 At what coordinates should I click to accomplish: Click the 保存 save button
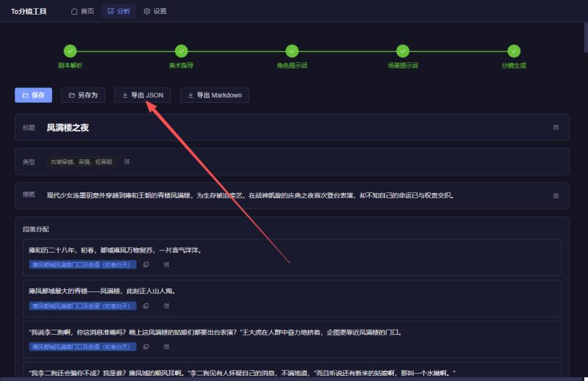pyautogui.click(x=33, y=95)
